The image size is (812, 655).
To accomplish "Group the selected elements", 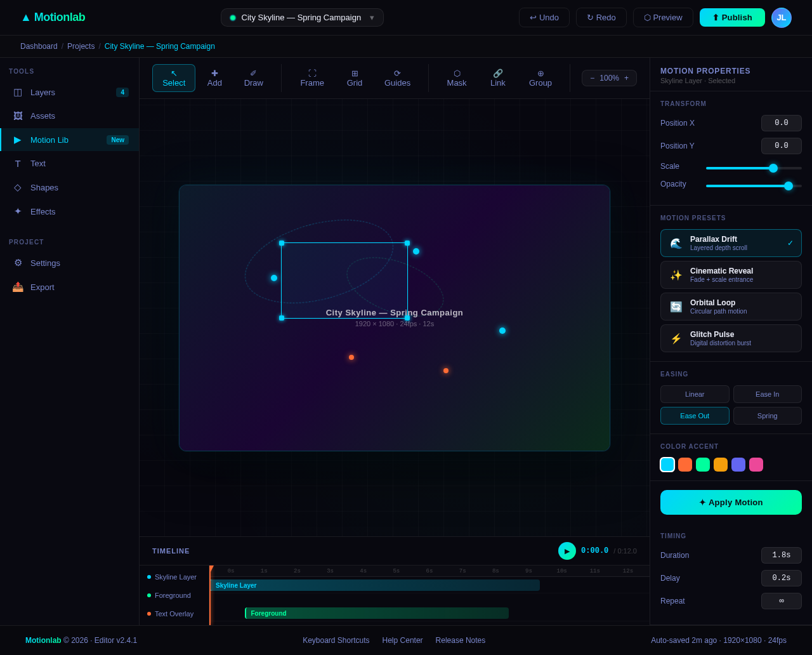I will click(540, 77).
